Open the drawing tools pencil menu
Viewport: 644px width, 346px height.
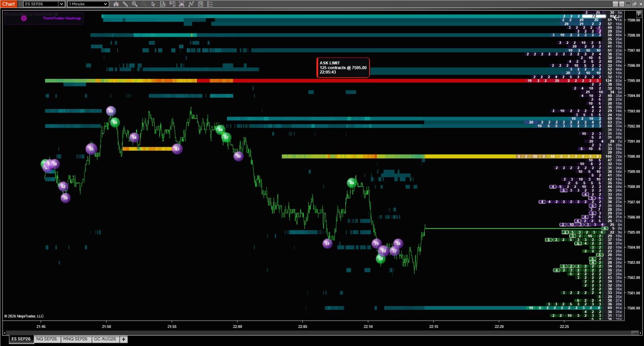[x=125, y=4]
